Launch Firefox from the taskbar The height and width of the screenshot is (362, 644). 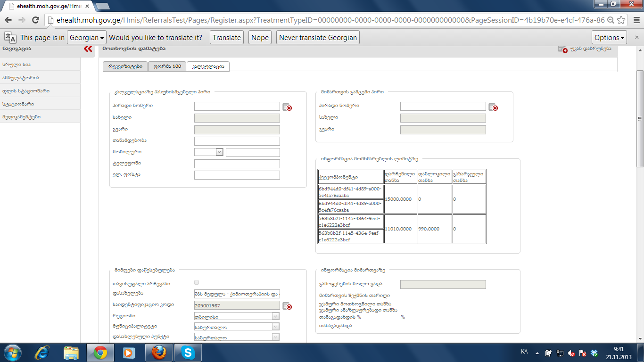pyautogui.click(x=159, y=353)
